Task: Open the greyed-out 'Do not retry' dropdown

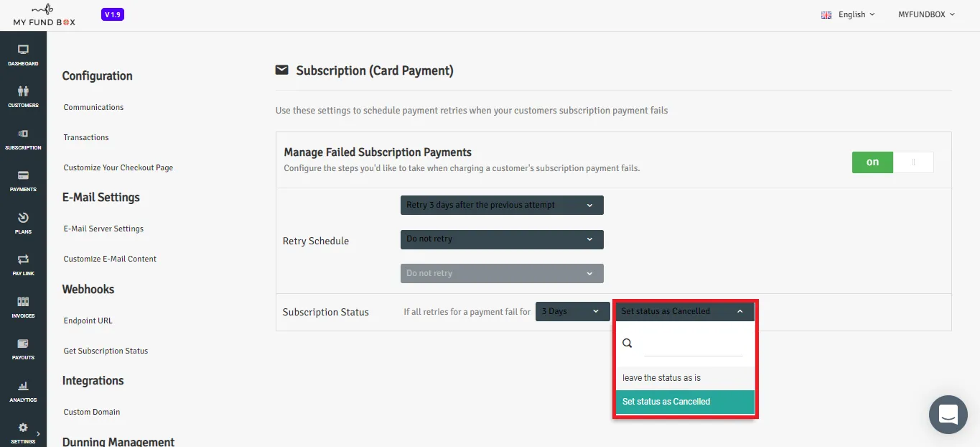Action: pyautogui.click(x=502, y=273)
